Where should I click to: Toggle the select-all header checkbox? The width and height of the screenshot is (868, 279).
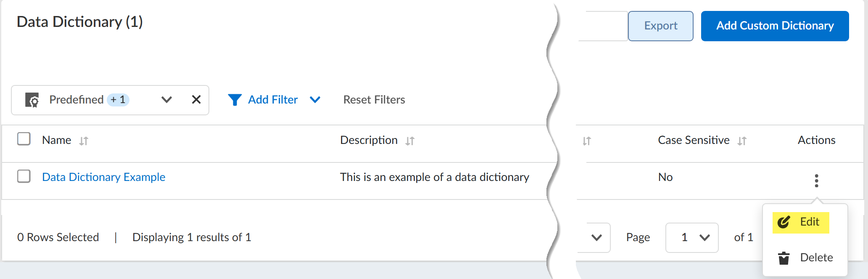tap(24, 139)
